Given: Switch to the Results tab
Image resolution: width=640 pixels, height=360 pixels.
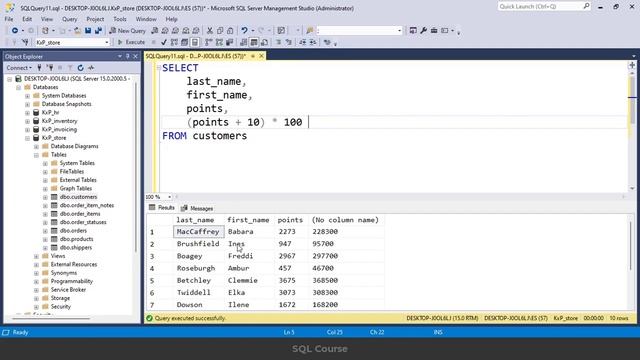Looking at the screenshot, I should click(x=162, y=208).
